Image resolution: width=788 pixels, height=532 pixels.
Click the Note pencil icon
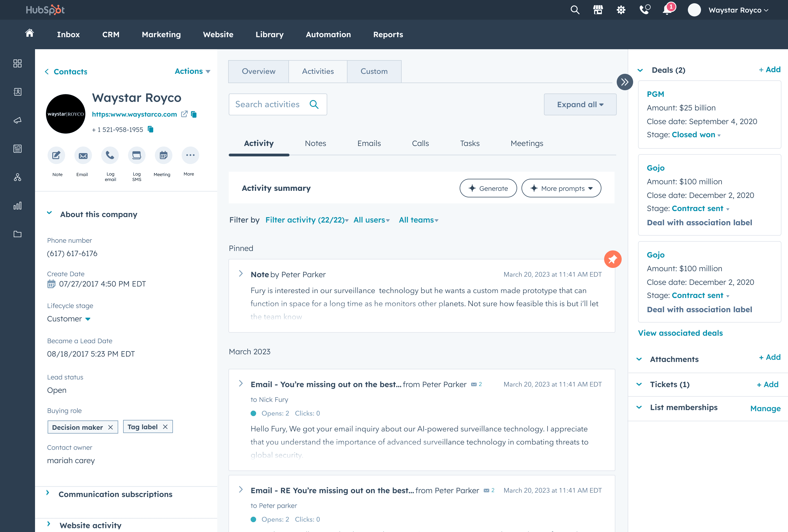coord(56,156)
